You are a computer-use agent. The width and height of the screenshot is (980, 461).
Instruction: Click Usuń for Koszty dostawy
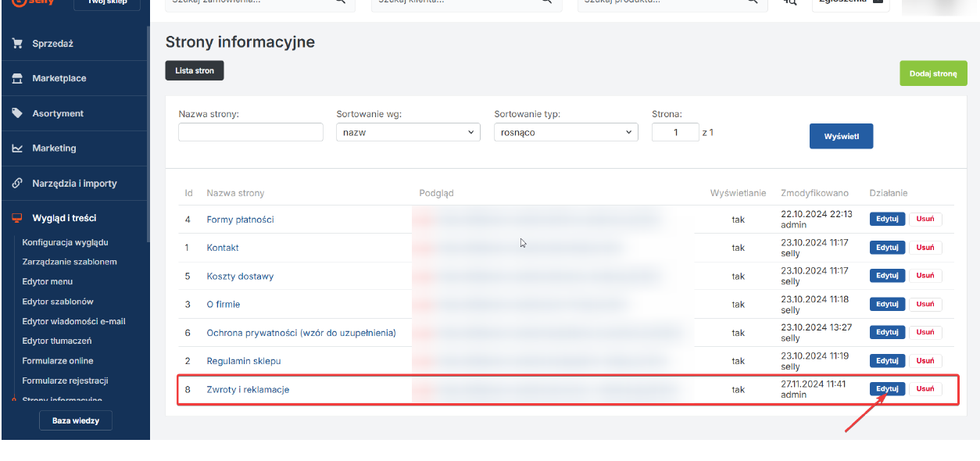pyautogui.click(x=925, y=276)
